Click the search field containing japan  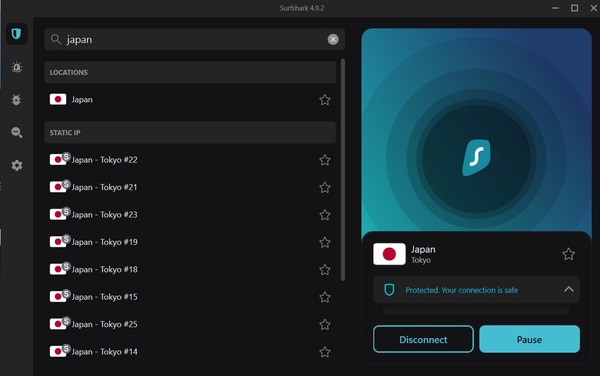[194, 39]
